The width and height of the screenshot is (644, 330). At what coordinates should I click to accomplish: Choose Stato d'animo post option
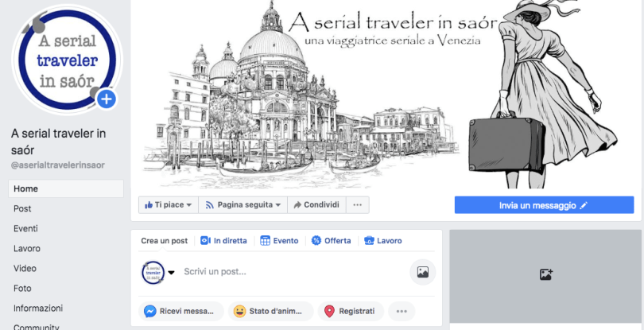(270, 312)
